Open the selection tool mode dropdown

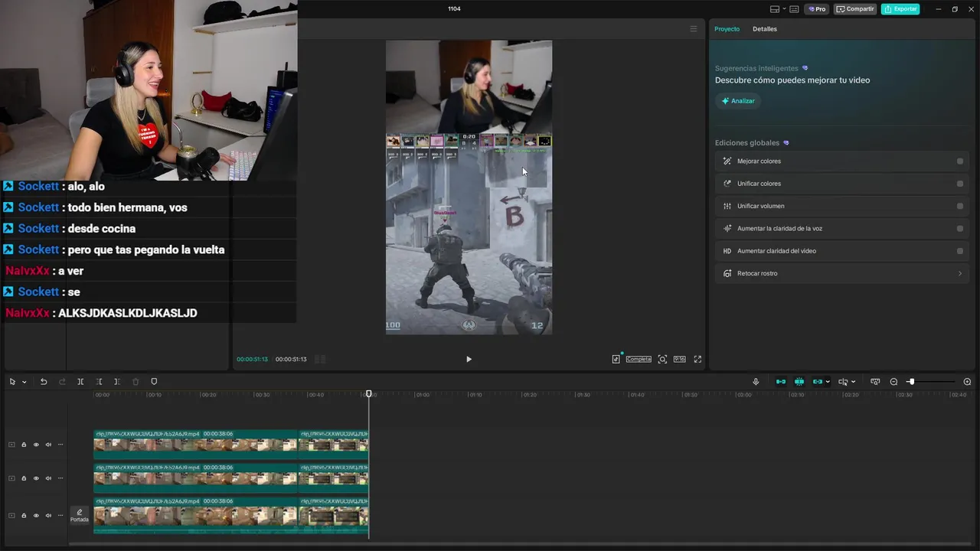coord(24,382)
